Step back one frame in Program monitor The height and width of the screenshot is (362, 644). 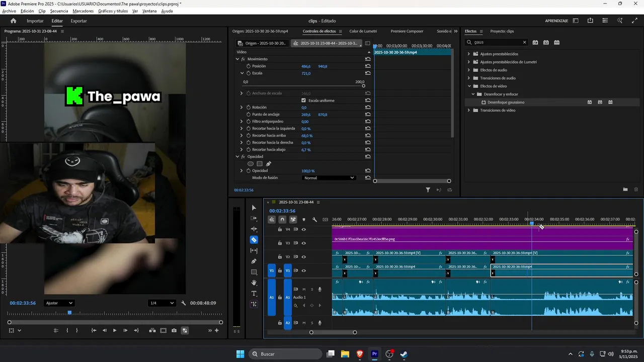point(104,330)
